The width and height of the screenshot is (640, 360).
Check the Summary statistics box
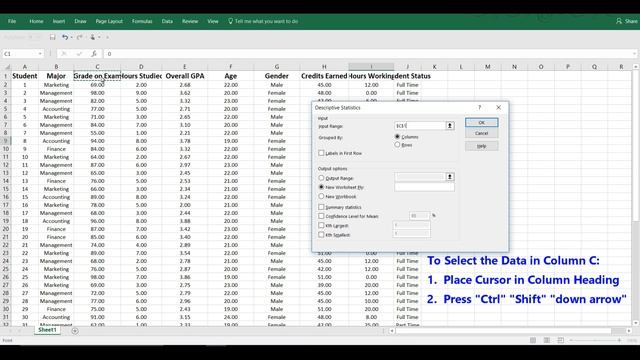[x=321, y=207]
